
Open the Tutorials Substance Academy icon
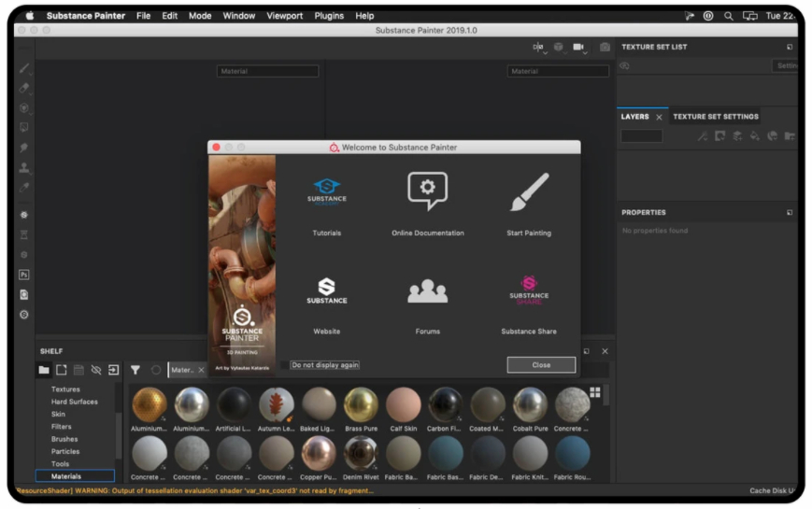tap(327, 192)
